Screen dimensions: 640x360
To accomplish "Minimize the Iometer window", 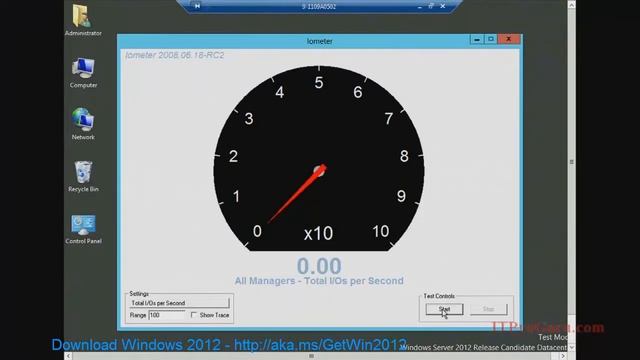I will pos(477,39).
